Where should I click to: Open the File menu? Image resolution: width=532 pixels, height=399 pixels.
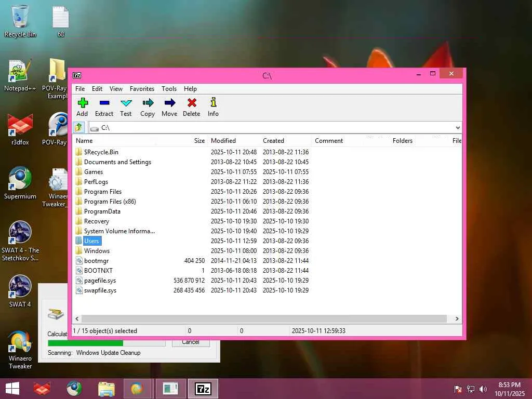(80, 88)
